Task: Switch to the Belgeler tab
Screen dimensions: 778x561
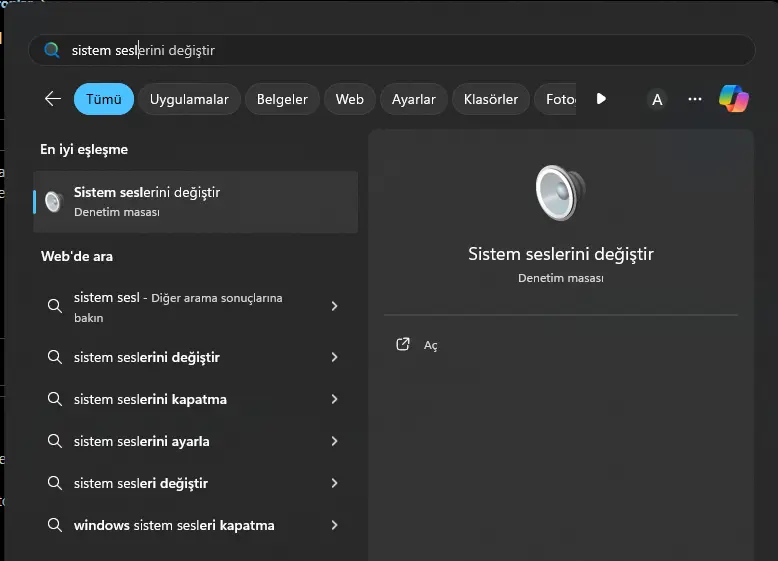Action: pyautogui.click(x=282, y=99)
